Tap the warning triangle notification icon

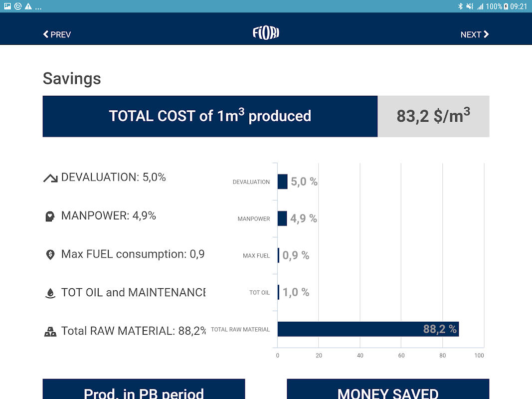pos(28,6)
